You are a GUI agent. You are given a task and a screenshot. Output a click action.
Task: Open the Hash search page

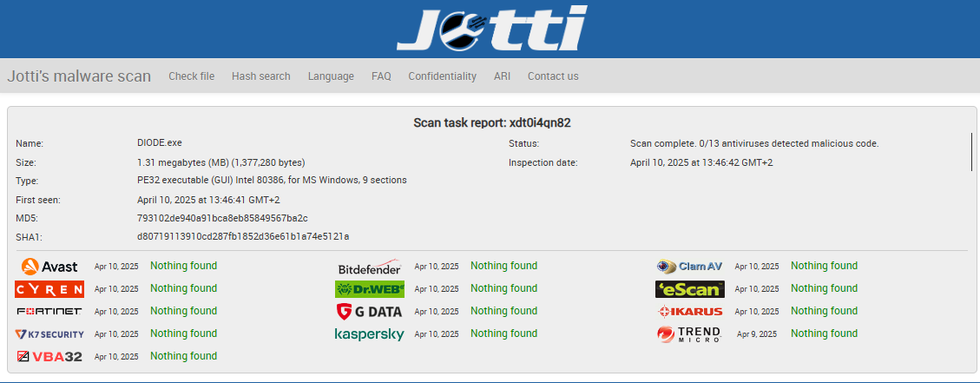260,76
